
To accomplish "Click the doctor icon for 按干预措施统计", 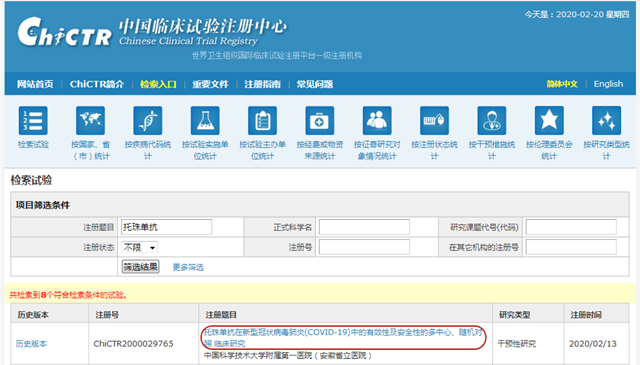I will (492, 120).
